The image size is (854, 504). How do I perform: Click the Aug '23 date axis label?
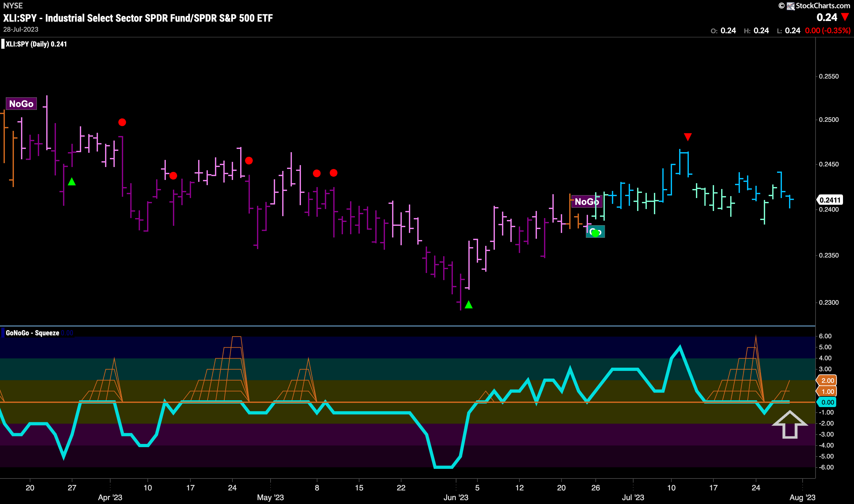802,498
